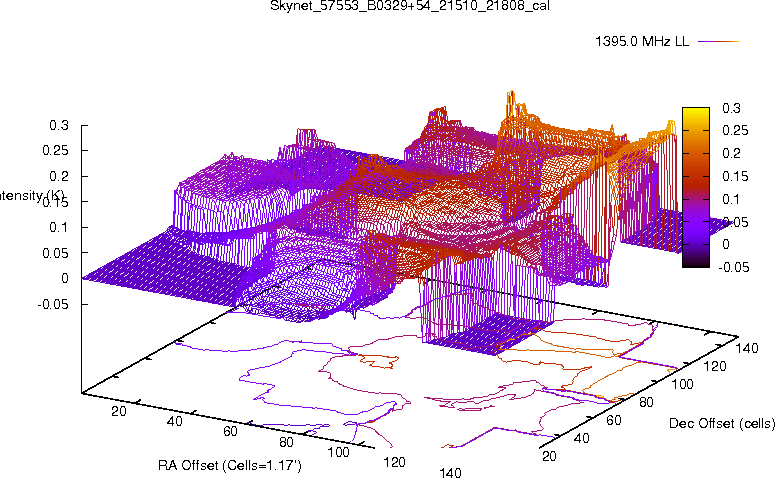Screen dimensions: 775x478
Task: Pick the 40 tick on the Dec Offset axis
Action: pos(581,438)
